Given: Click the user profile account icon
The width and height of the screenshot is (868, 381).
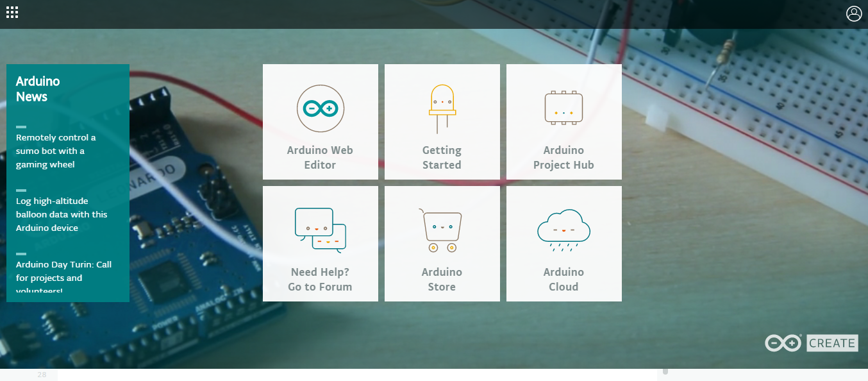Looking at the screenshot, I should 854,13.
